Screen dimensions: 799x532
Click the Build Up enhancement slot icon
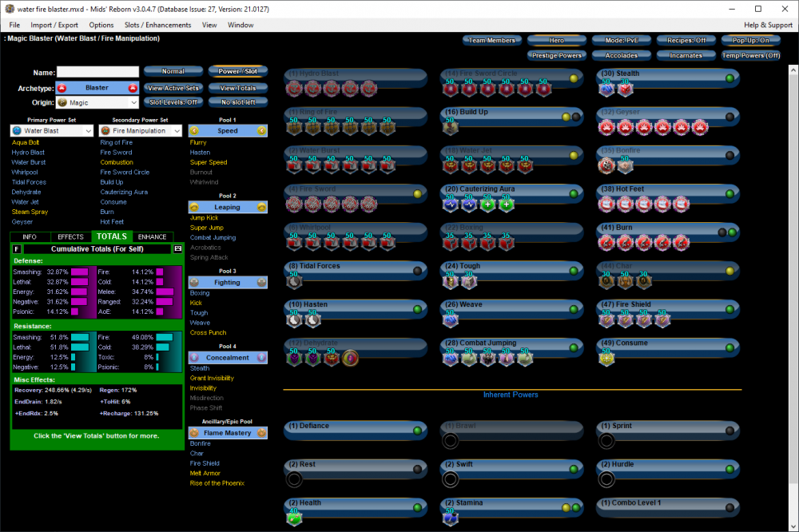point(451,127)
